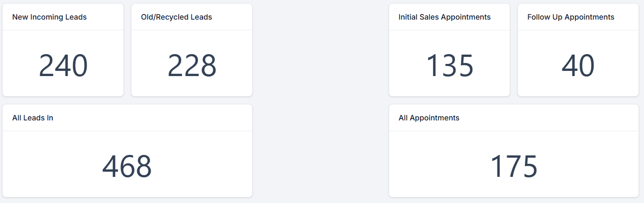Click the Old/Recycled Leads heading
644x203 pixels.
pos(176,17)
